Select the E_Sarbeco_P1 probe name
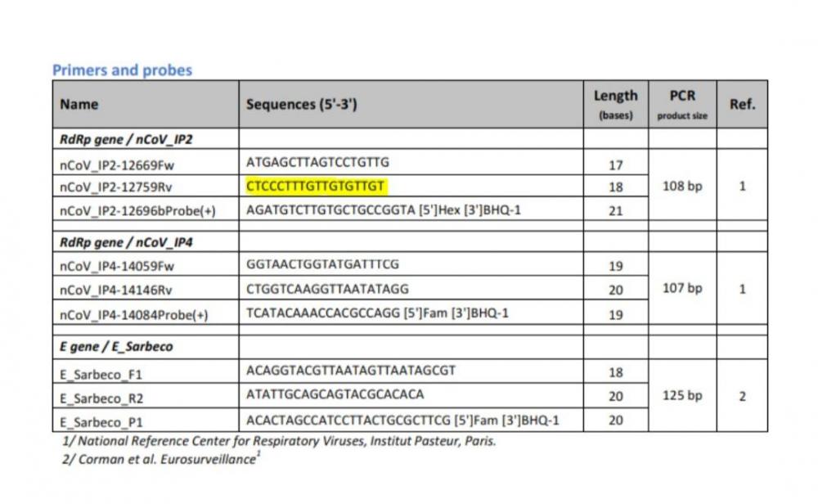Viewport: 818px width, 504px height. [x=101, y=421]
